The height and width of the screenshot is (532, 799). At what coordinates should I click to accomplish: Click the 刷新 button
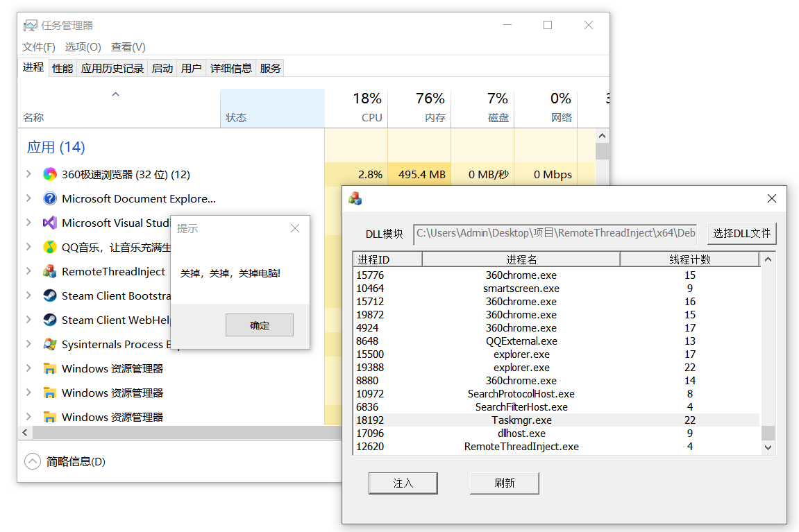(x=505, y=483)
